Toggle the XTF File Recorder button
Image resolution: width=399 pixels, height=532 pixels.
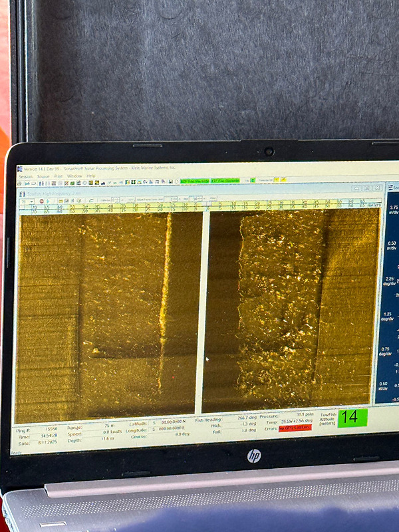pyautogui.click(x=225, y=180)
